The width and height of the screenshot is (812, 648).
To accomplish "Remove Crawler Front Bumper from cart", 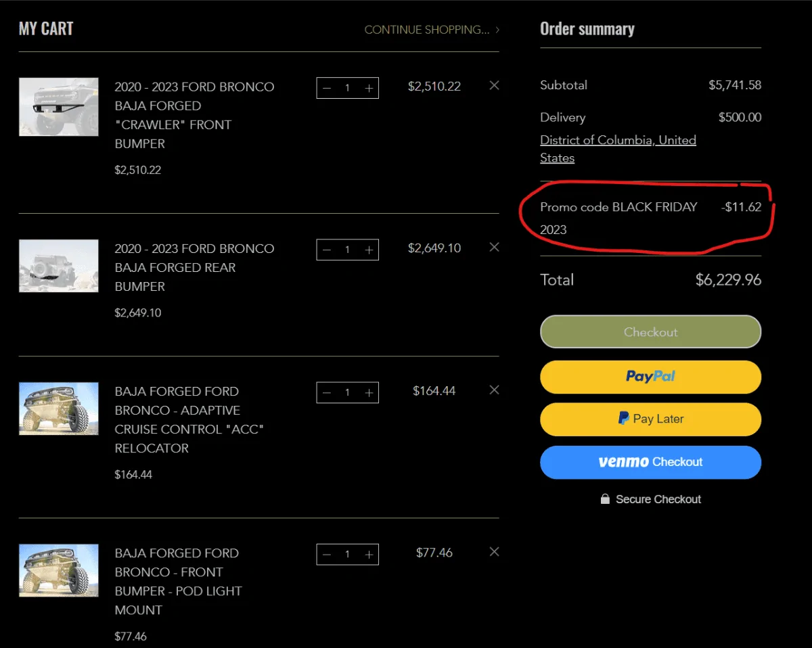I will 494,85.
